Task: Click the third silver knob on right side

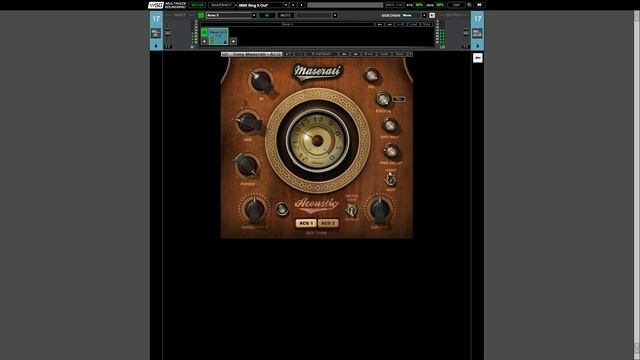Action: [x=389, y=125]
